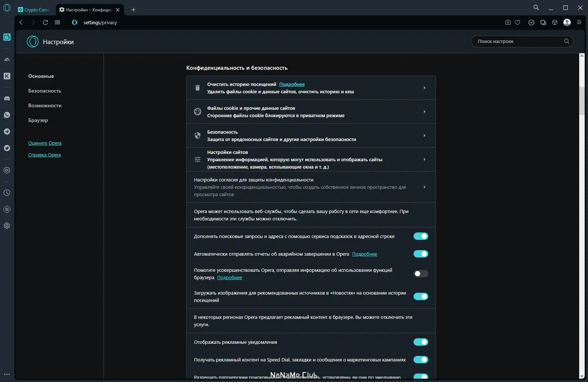
Task: Open the Player icon in the sidebar
Action: [x=7, y=170]
